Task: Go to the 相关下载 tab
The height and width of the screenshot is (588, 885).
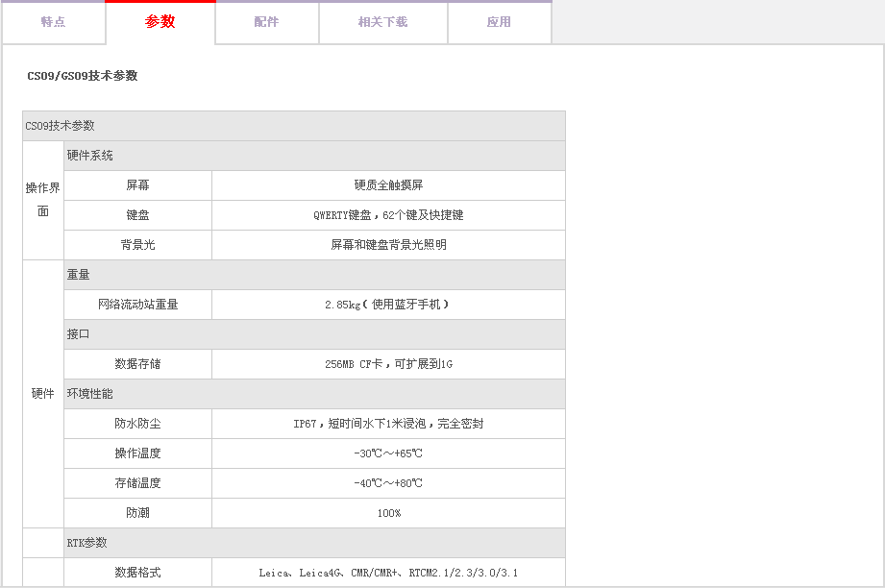Action: point(382,22)
